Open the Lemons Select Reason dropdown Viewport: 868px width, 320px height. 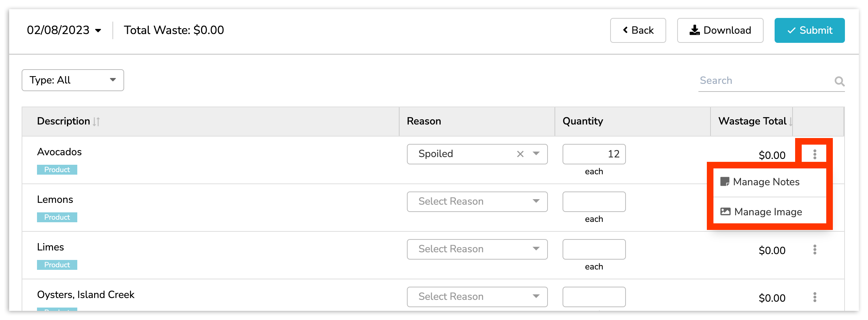pyautogui.click(x=477, y=202)
